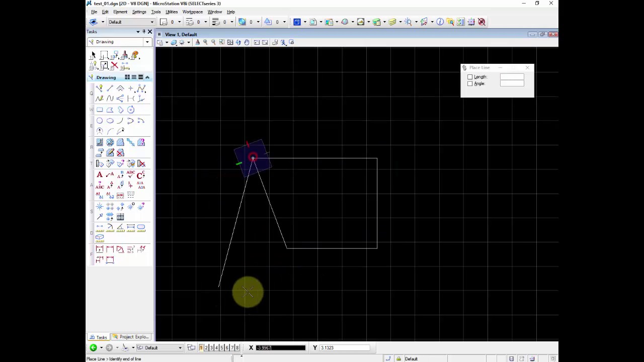The height and width of the screenshot is (362, 644).
Task: Select the Place Circle tool
Action: [100, 121]
